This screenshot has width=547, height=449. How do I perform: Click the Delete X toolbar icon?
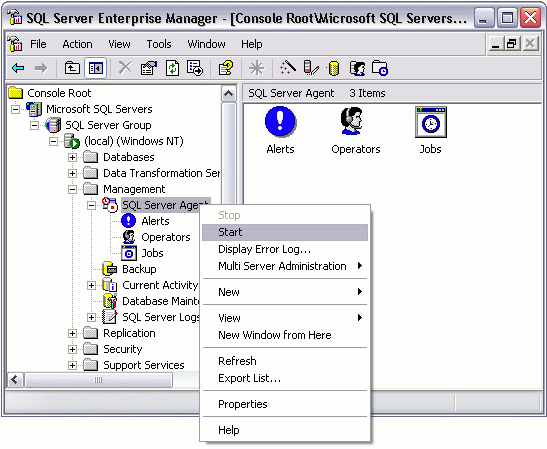pyautogui.click(x=125, y=68)
